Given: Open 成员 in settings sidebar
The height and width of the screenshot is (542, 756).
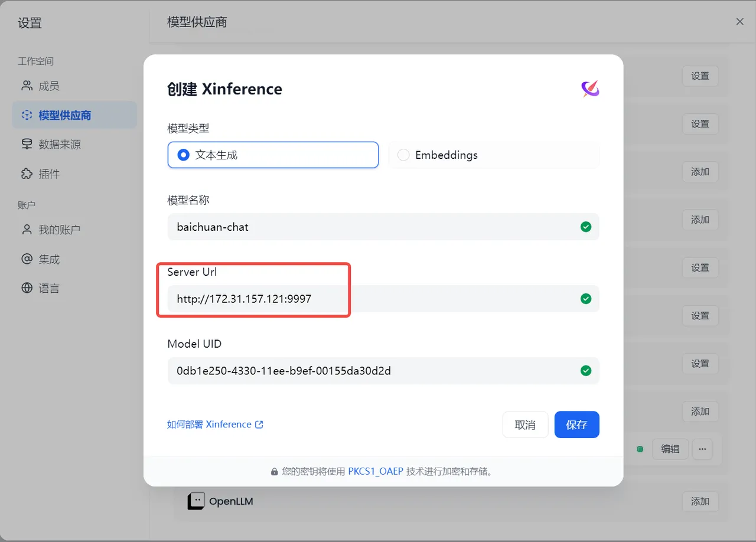Looking at the screenshot, I should [x=48, y=86].
